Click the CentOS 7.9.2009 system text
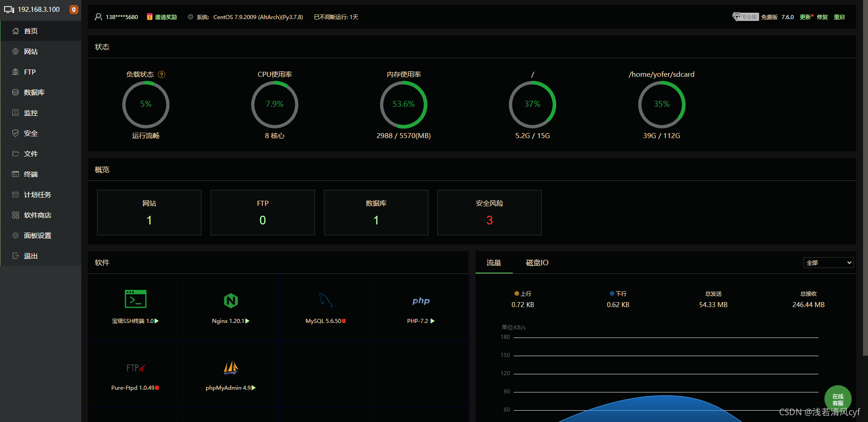The image size is (868, 422). coord(258,17)
